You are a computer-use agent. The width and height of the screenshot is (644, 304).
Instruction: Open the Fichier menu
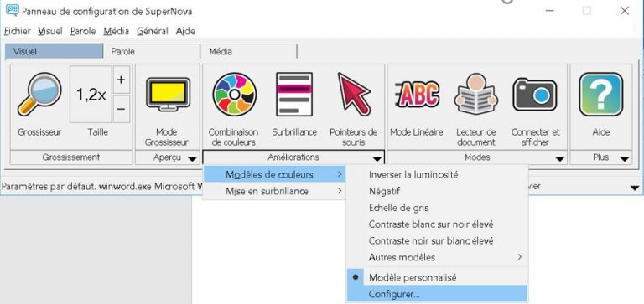(x=17, y=31)
